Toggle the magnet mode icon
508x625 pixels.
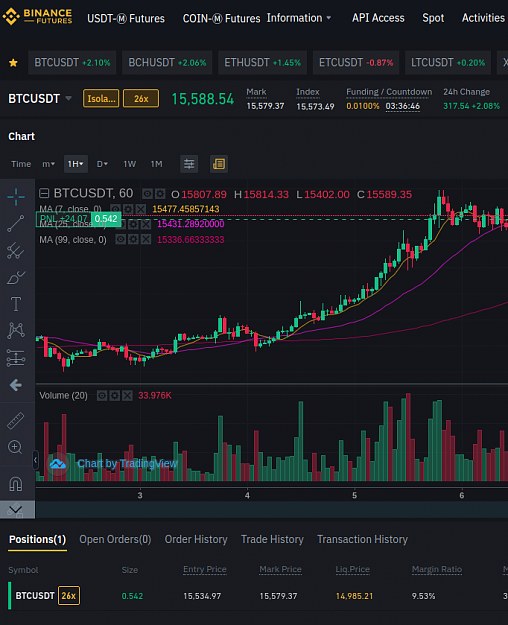point(16,484)
